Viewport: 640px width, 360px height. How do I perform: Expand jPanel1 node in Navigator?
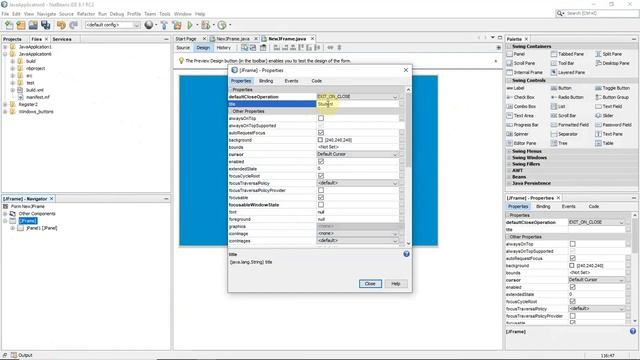coord(13,228)
